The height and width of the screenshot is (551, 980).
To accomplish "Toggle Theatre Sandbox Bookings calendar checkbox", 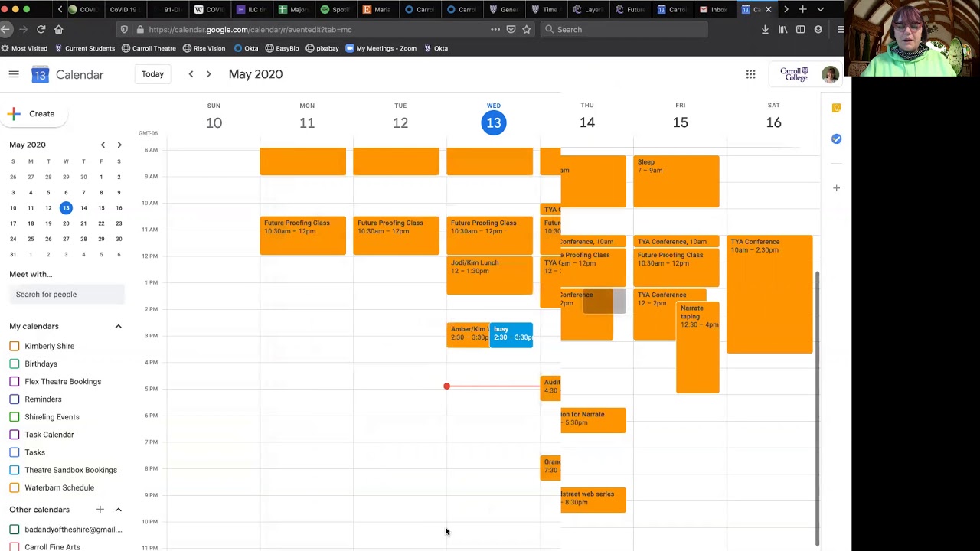I will (x=15, y=470).
